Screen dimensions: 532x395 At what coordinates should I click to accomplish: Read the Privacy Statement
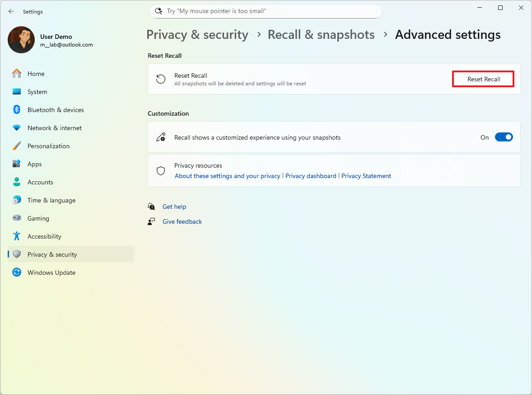(366, 176)
